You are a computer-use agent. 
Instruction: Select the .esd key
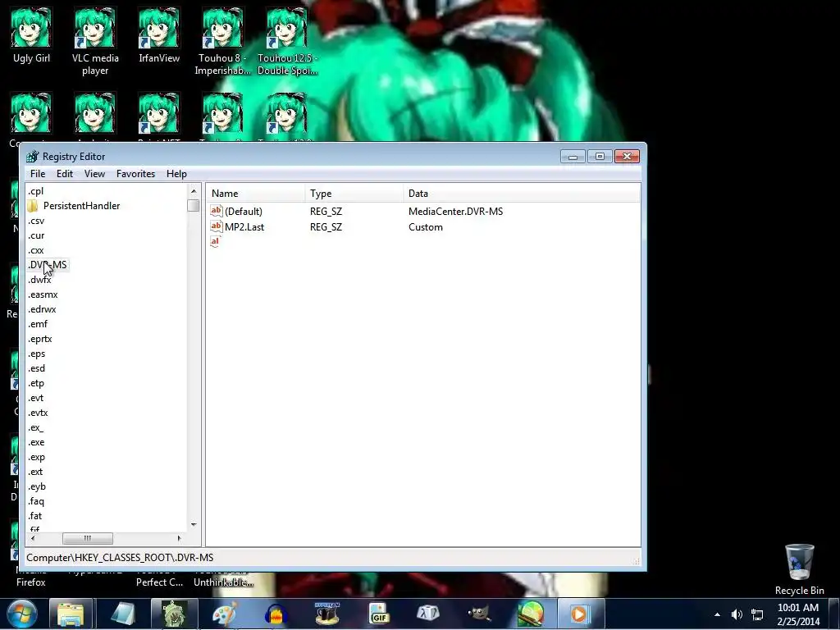[36, 368]
